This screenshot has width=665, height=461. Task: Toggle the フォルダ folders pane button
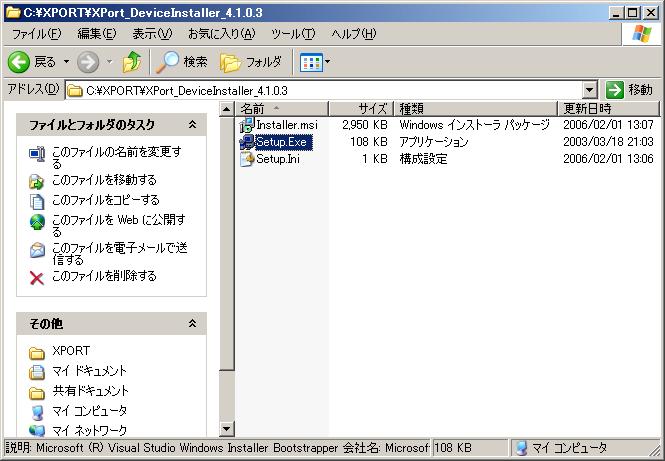coord(251,62)
